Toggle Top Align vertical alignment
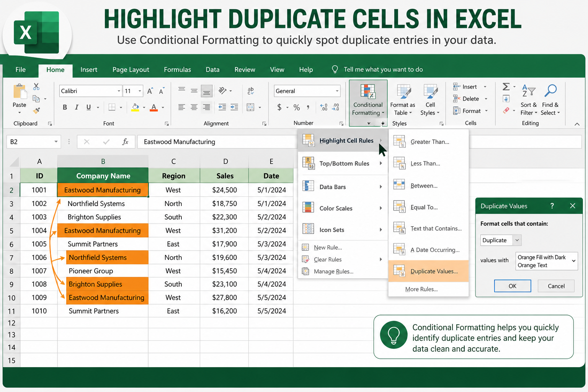The image size is (588, 392). pos(182,89)
